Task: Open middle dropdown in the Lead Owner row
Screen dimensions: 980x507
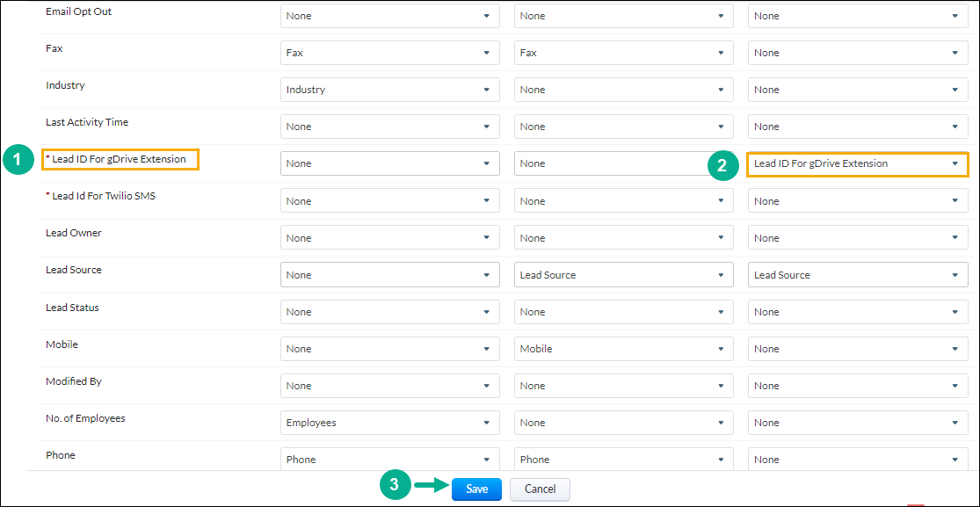Action: [624, 237]
